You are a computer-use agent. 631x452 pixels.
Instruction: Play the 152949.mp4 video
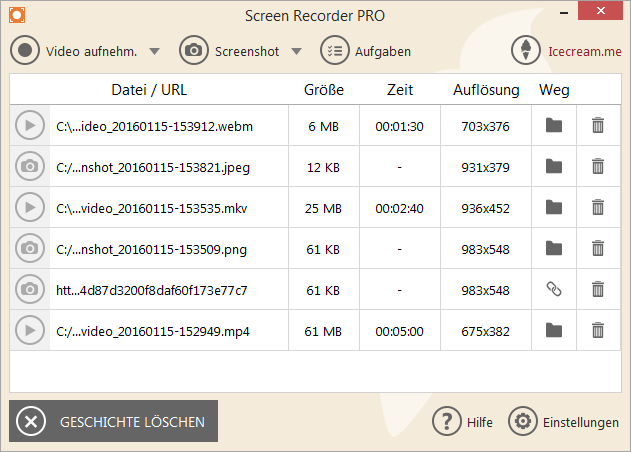click(30, 330)
